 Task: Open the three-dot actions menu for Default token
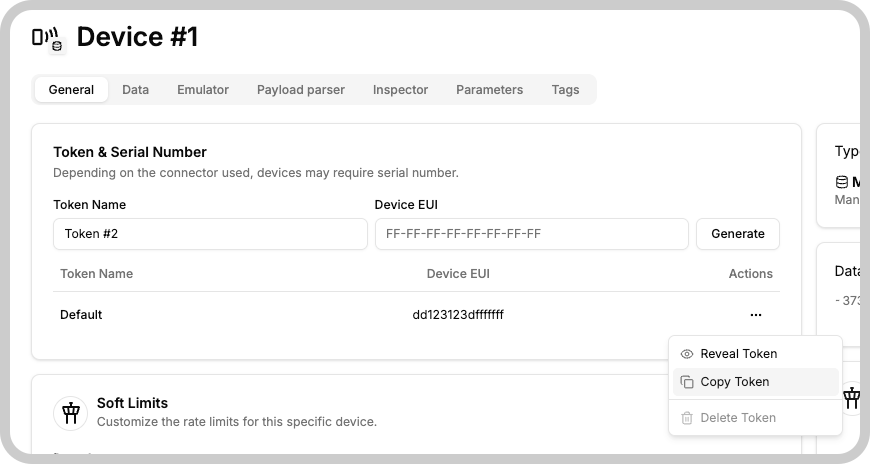pyautogui.click(x=756, y=315)
